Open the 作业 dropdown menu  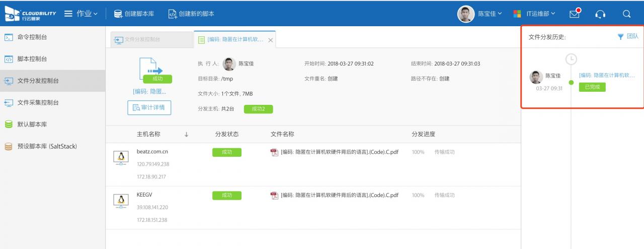tap(82, 14)
